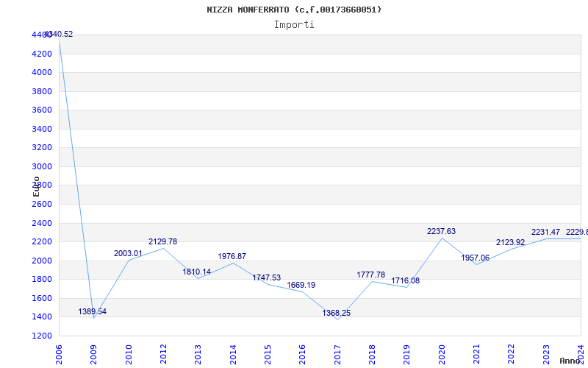This screenshot has width=588, height=368.
Task: Click the 2021 x-axis year label
Action: (476, 355)
